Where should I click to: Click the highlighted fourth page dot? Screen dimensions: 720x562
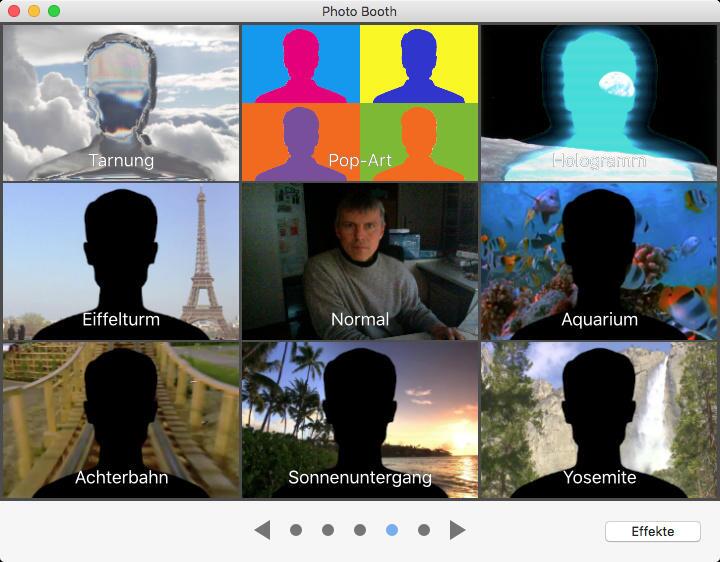coord(392,530)
